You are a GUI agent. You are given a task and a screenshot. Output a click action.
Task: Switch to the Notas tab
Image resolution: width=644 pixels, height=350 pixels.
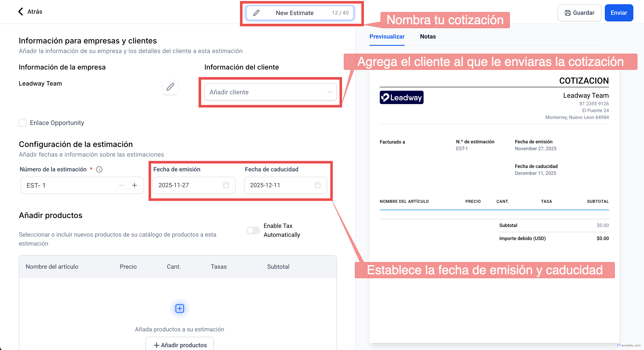427,37
